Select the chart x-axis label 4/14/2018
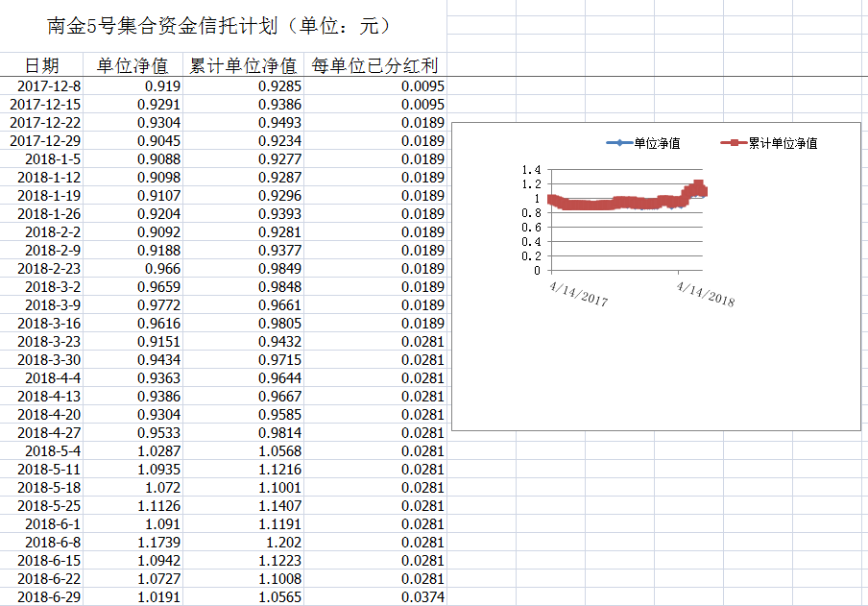 pyautogui.click(x=705, y=292)
